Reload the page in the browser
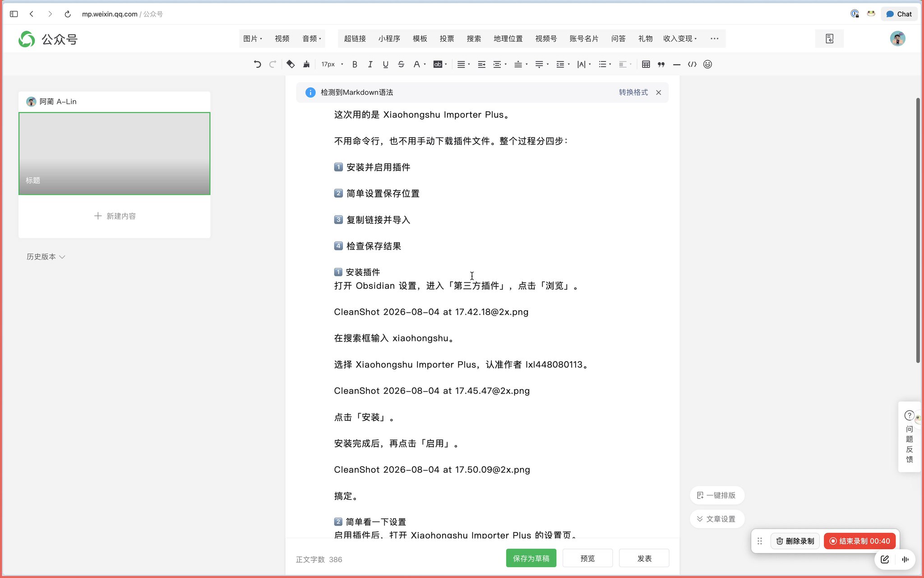Image resolution: width=924 pixels, height=578 pixels. point(68,14)
